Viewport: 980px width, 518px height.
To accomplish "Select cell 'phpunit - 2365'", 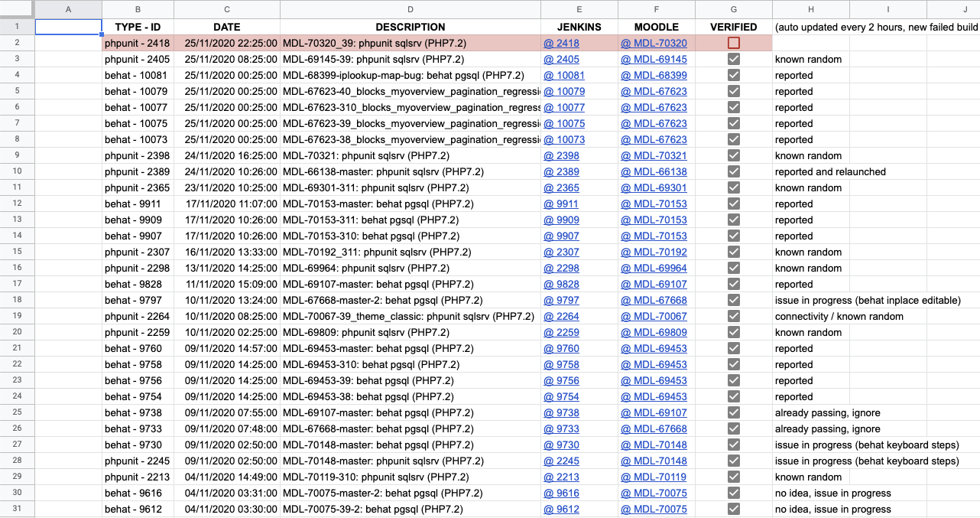I will tap(138, 187).
